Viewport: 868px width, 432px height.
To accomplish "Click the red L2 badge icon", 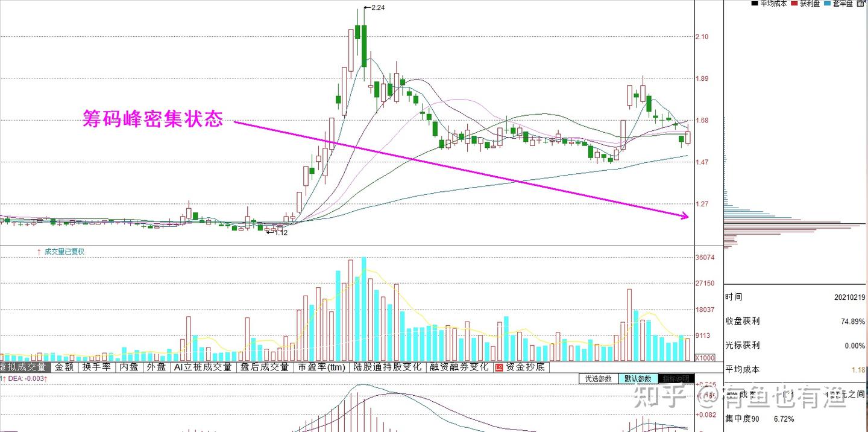I will pos(499,367).
